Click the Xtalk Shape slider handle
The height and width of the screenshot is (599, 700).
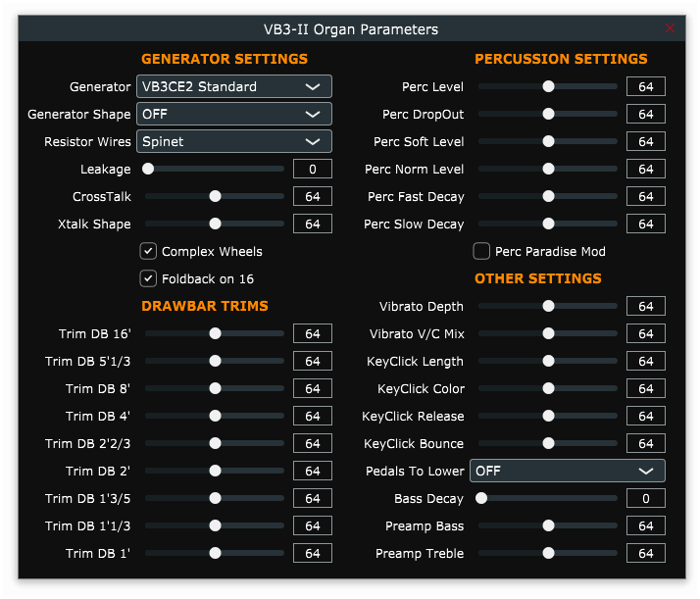pos(215,225)
